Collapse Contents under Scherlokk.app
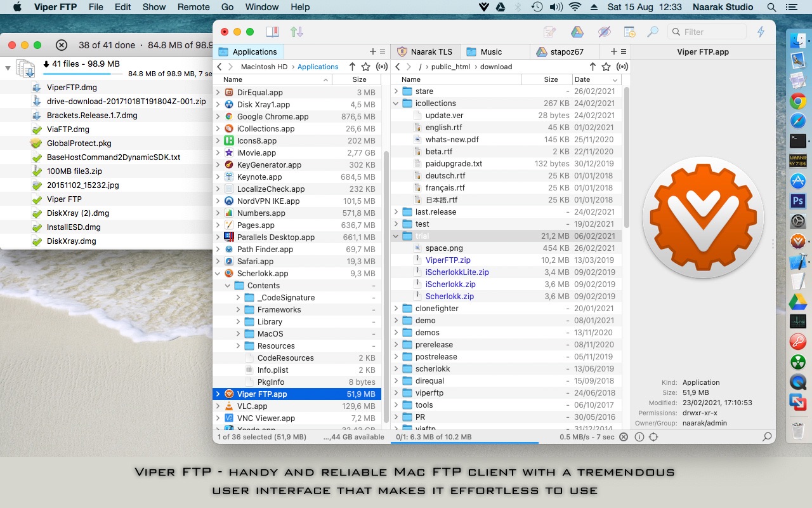The width and height of the screenshot is (812, 508). (x=227, y=285)
